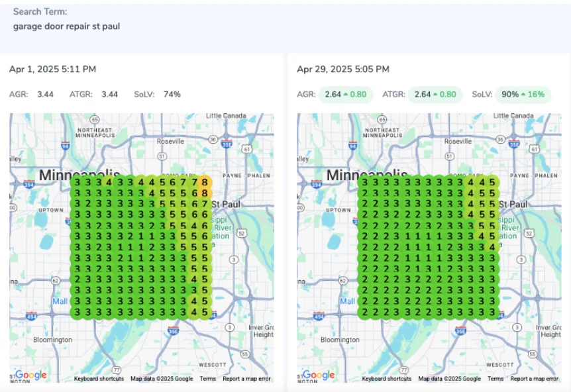The width and height of the screenshot is (571, 392).
Task: Open Keyboard shortcuts on the right map
Action: (x=386, y=379)
